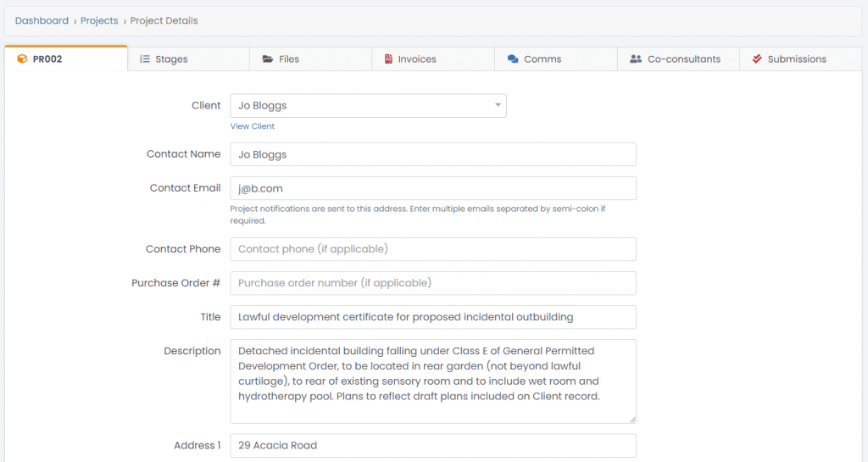Viewport: 868px width, 462px height.
Task: Click the Invoices document icon
Action: tap(388, 58)
